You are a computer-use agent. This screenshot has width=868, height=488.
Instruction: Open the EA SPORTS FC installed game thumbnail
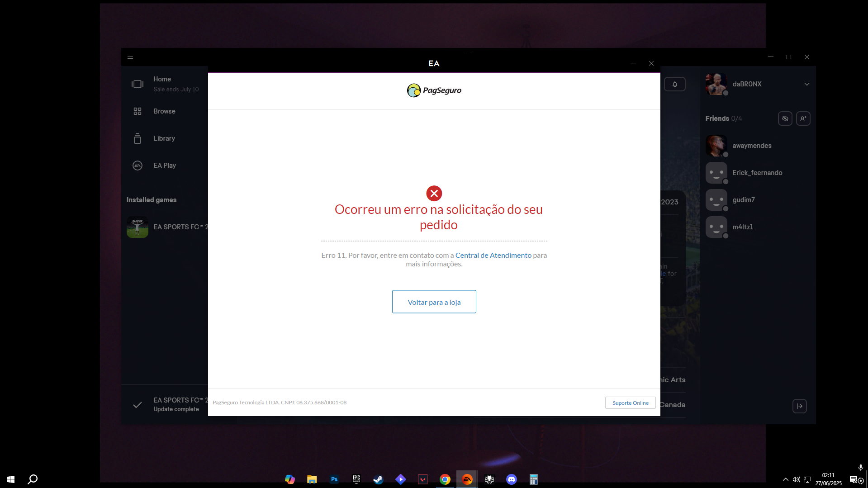tap(138, 227)
